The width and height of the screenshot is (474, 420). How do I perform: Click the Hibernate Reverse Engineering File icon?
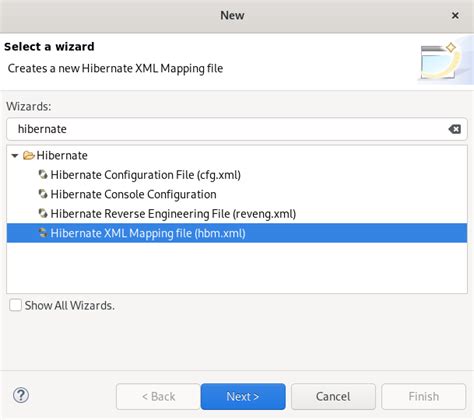tap(43, 213)
